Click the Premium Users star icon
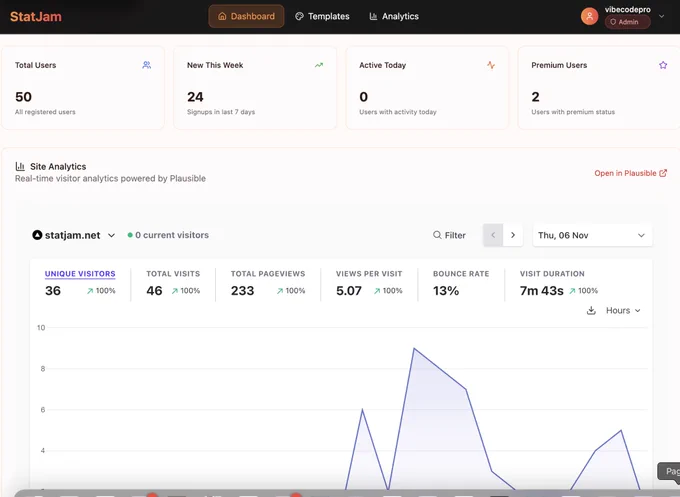 (663, 65)
